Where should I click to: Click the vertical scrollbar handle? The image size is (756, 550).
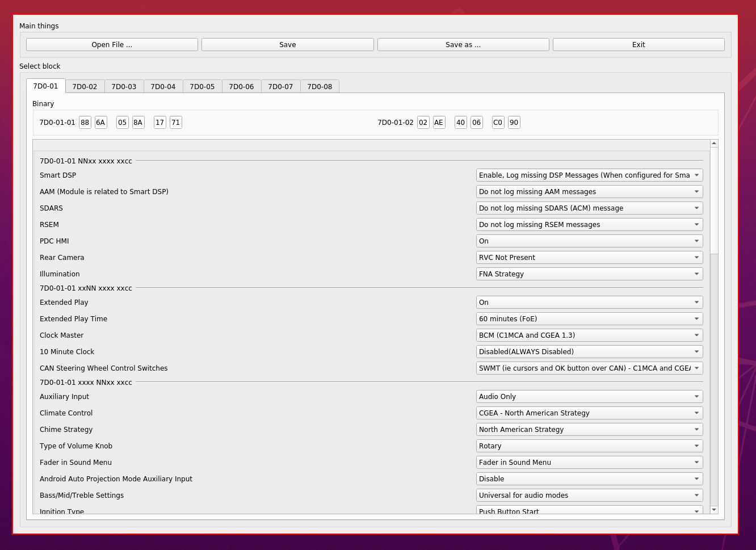(714, 200)
